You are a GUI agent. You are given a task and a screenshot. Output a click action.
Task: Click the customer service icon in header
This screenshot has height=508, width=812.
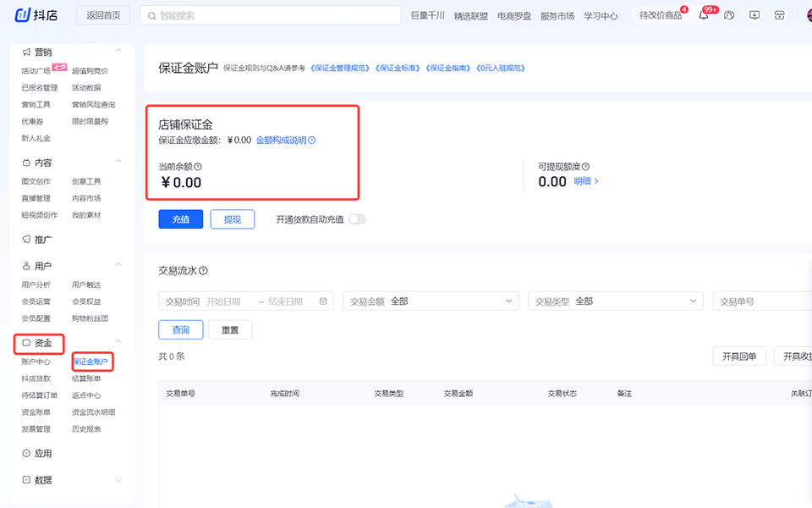pyautogui.click(x=780, y=15)
